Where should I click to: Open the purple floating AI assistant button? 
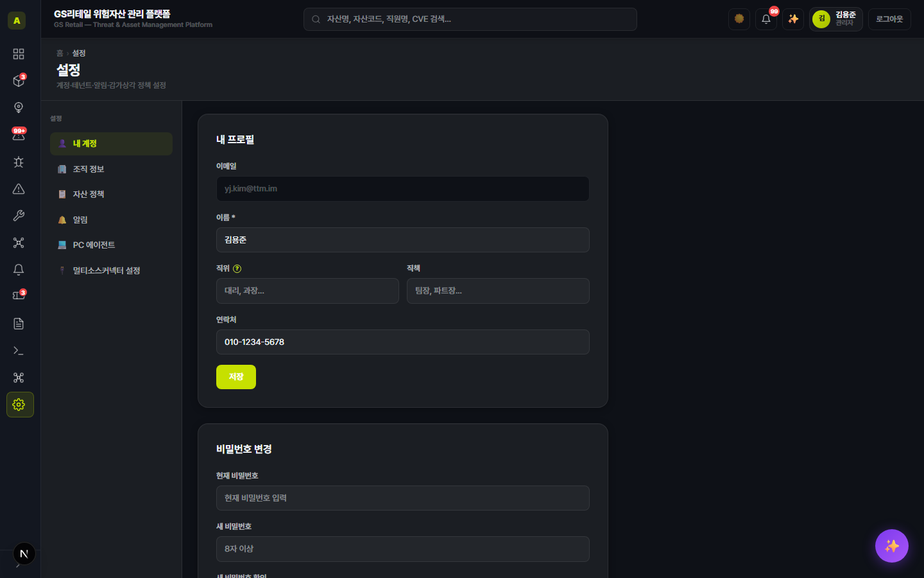(892, 546)
